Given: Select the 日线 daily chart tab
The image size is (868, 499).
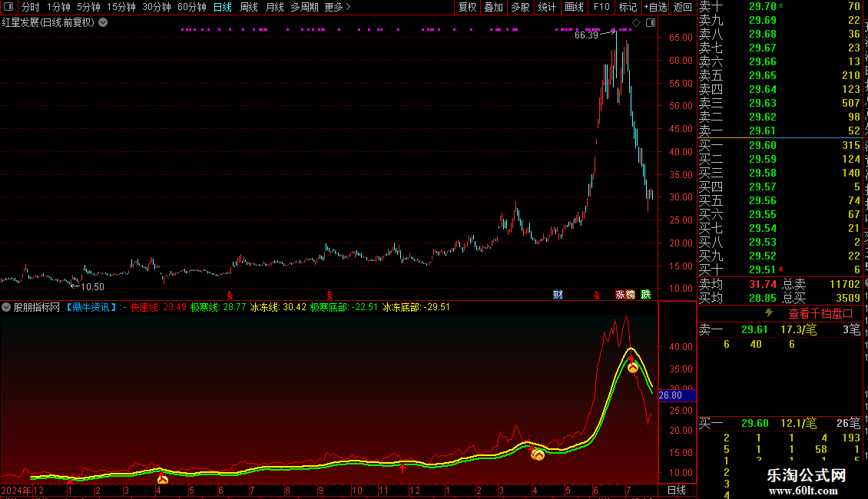Looking at the screenshot, I should click(x=223, y=7).
